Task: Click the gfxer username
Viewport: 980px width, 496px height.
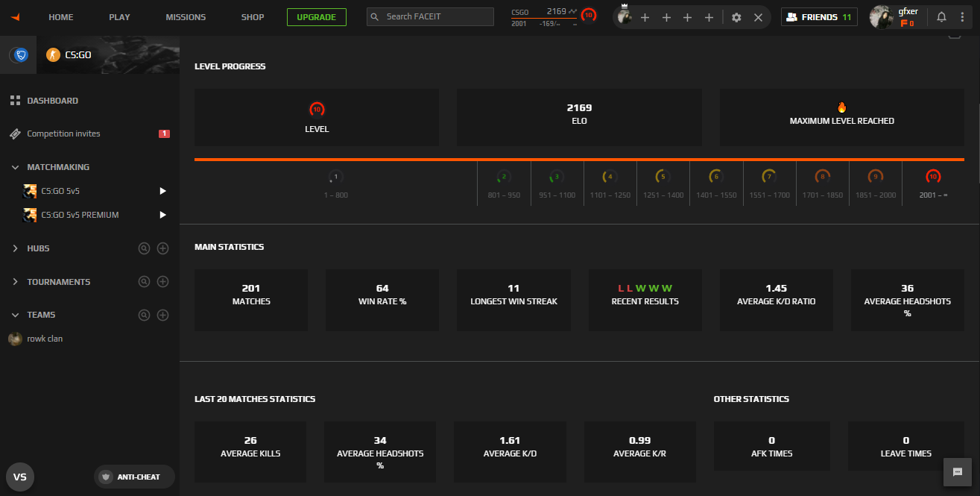Action: pos(908,11)
